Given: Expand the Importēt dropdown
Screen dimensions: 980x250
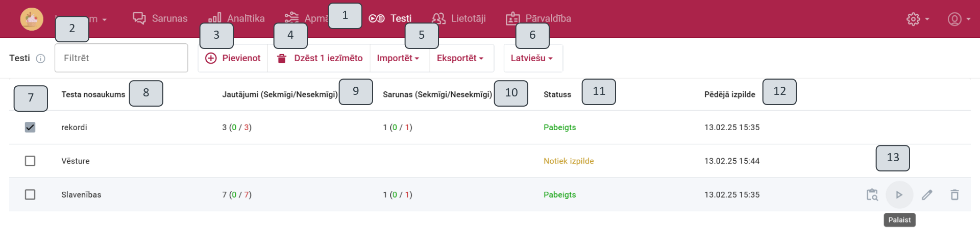Looking at the screenshot, I should tap(398, 58).
